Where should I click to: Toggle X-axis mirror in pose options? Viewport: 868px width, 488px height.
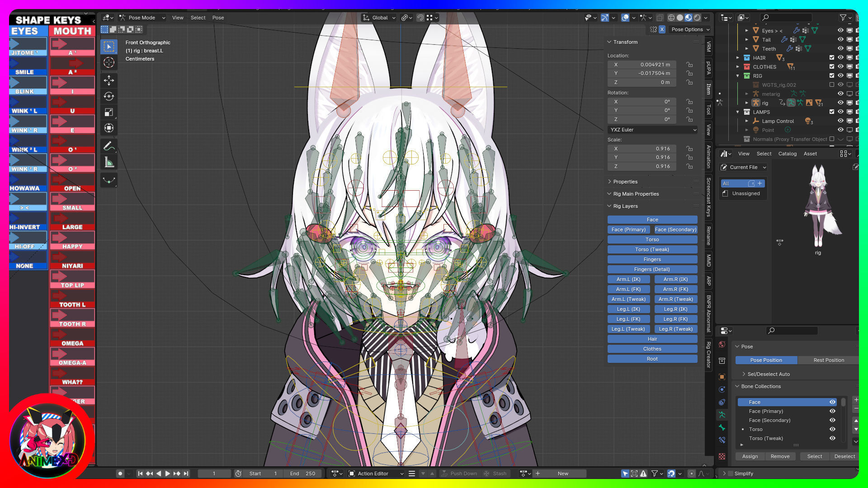click(x=662, y=29)
